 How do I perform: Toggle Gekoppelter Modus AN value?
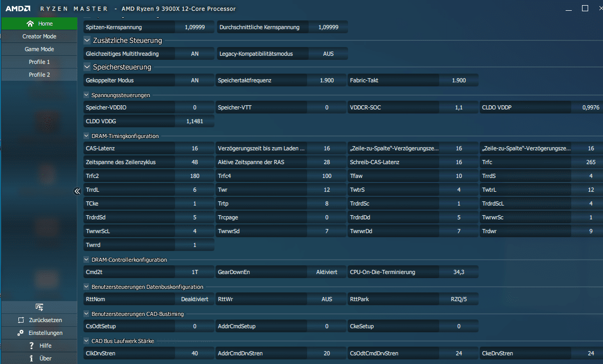click(x=195, y=80)
